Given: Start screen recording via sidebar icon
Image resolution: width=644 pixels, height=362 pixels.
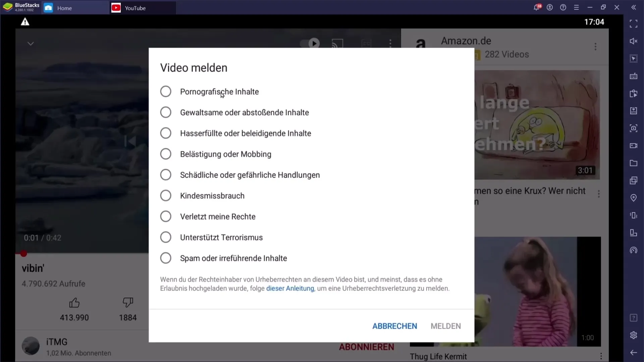Looking at the screenshot, I should [634, 145].
